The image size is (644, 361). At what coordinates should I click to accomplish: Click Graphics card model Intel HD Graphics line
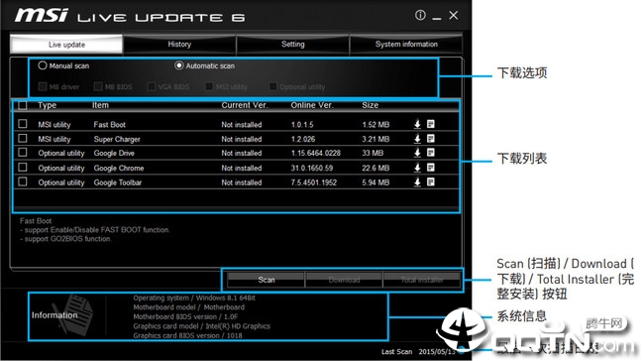point(202,326)
